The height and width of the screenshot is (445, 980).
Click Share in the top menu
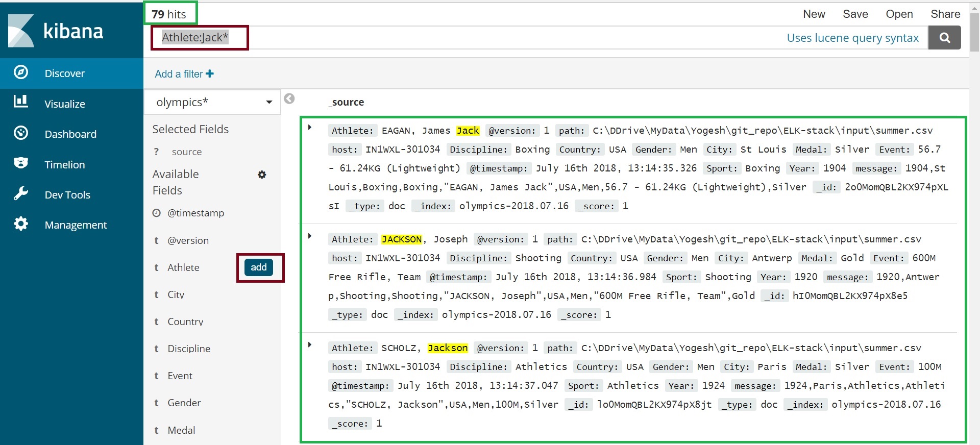(x=945, y=14)
